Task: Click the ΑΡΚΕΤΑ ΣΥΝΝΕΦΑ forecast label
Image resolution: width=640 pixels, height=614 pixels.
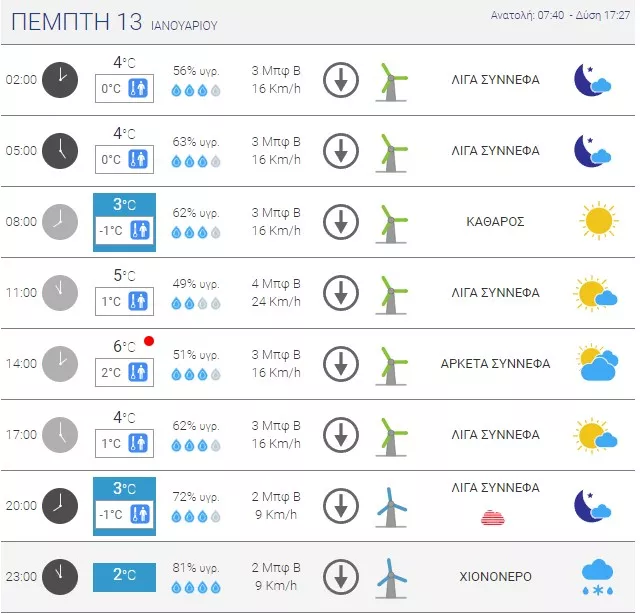Action: pyautogui.click(x=496, y=363)
